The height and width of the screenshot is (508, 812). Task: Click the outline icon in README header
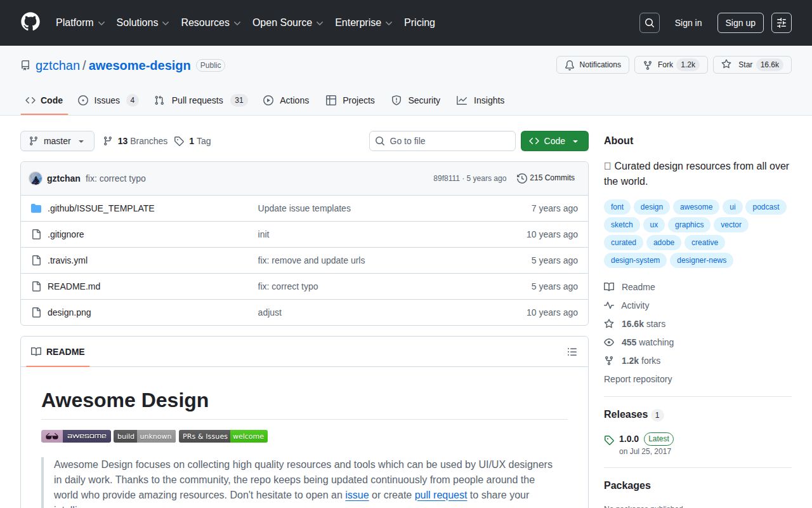pos(572,352)
